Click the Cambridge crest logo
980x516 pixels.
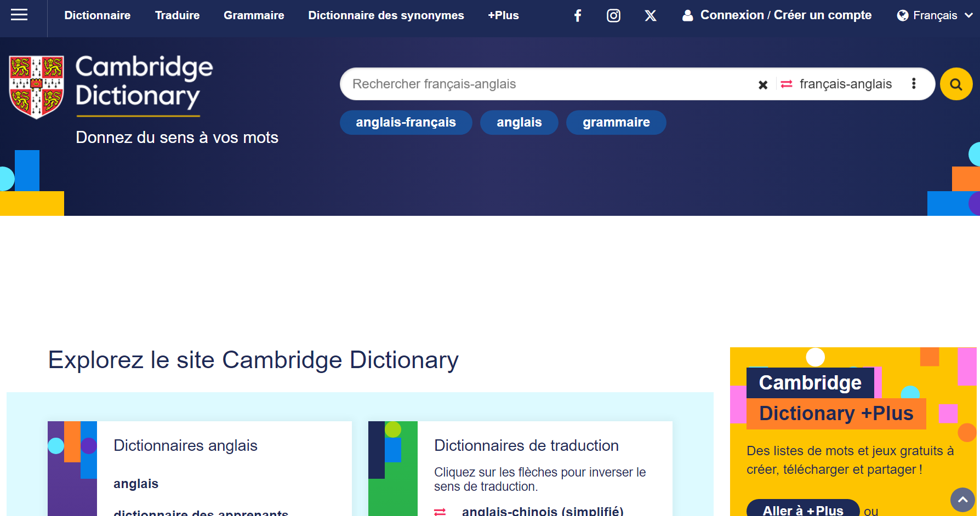(37, 87)
